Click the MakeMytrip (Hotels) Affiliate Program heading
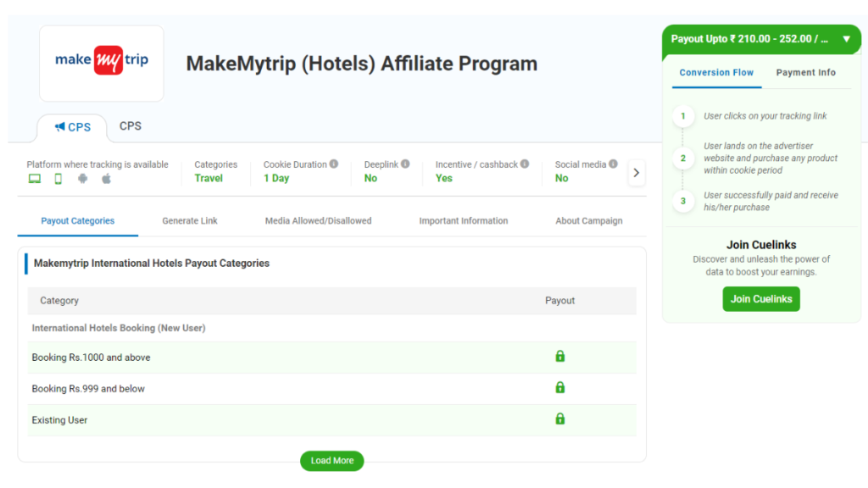The width and height of the screenshot is (868, 488). coord(361,64)
